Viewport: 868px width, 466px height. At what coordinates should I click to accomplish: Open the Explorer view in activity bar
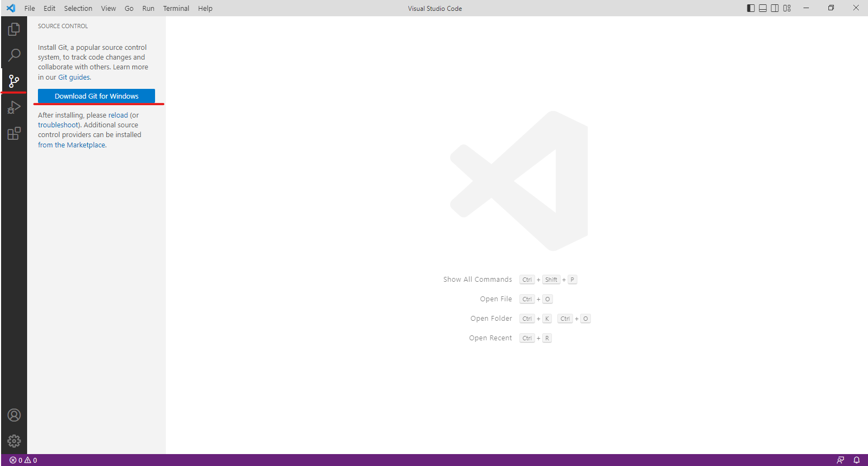click(14, 29)
